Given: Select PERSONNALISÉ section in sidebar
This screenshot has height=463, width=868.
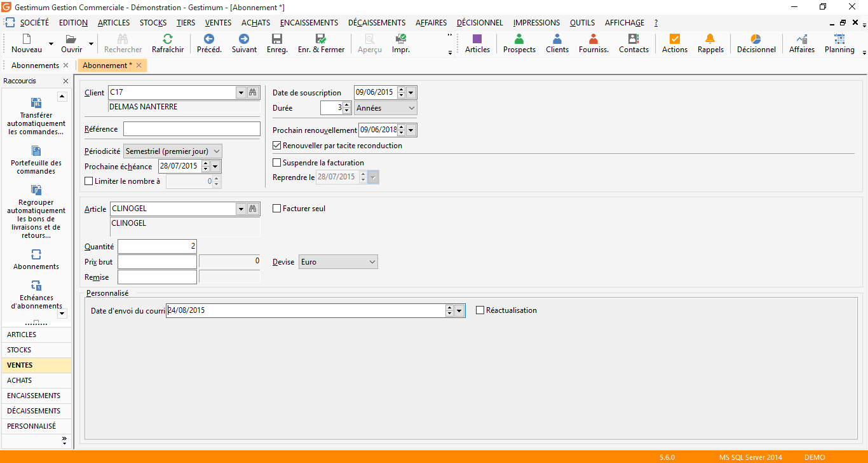Looking at the screenshot, I should click(x=36, y=426).
